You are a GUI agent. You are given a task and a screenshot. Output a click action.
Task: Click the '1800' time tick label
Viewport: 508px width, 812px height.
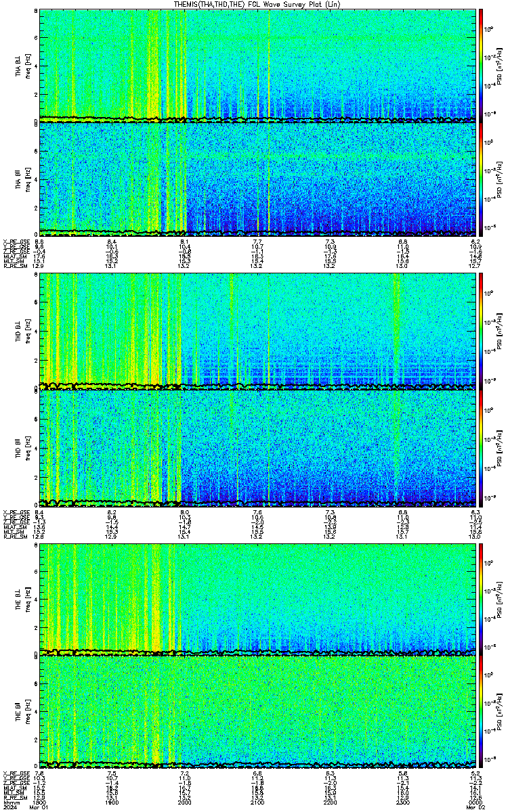(40, 801)
